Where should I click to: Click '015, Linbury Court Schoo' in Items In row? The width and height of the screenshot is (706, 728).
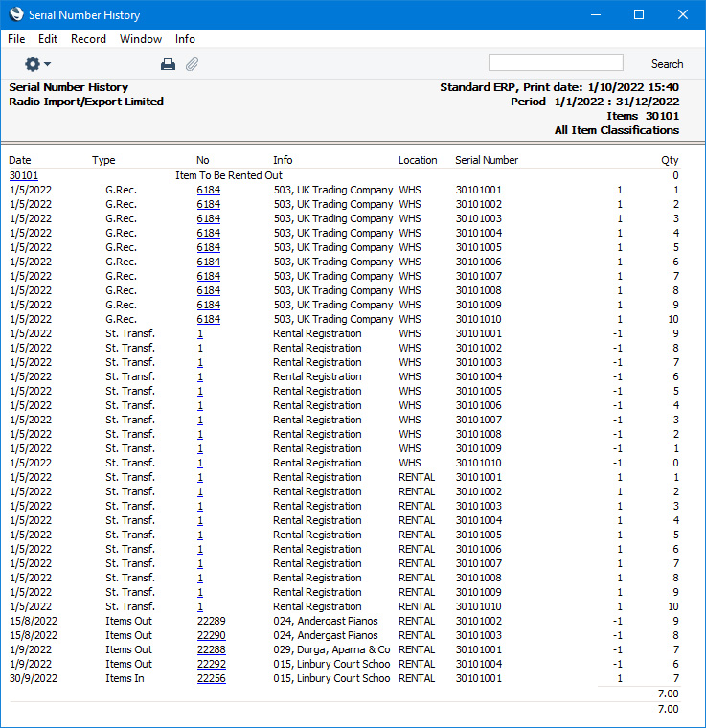331,678
